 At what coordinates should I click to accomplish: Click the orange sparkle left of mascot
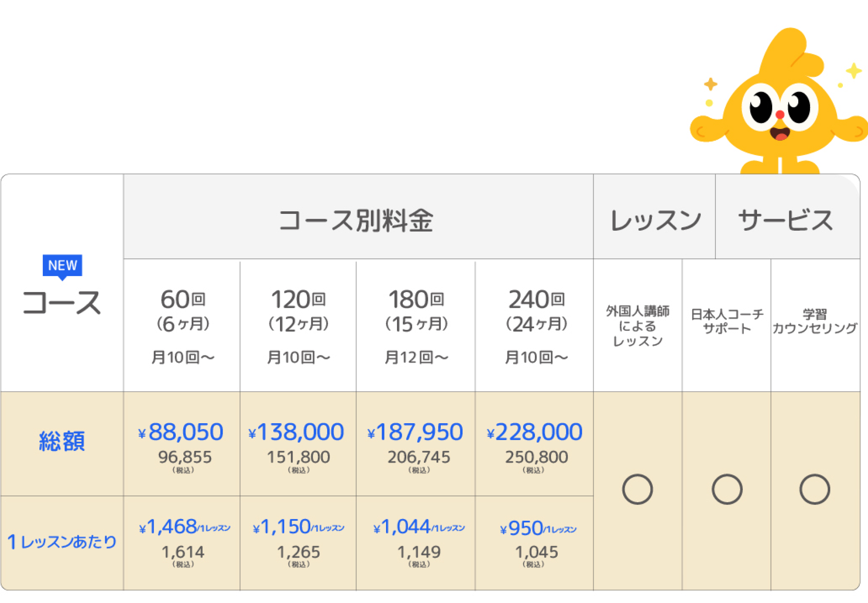711,84
